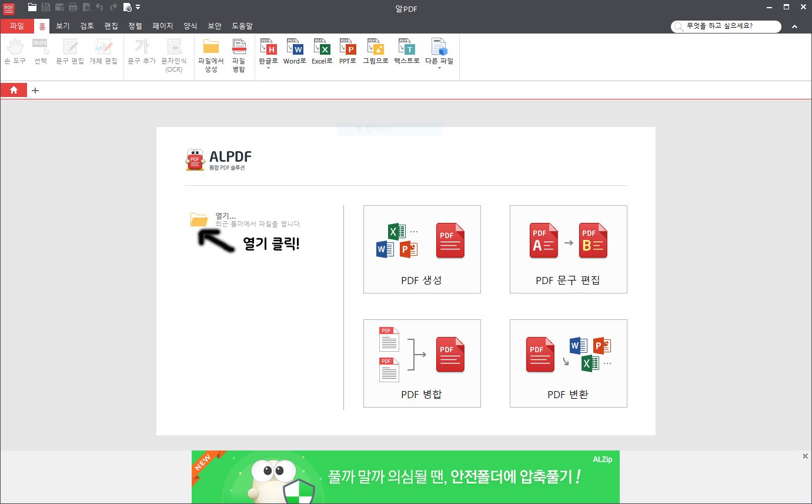
Task: Click the red home document tab
Action: 14,90
